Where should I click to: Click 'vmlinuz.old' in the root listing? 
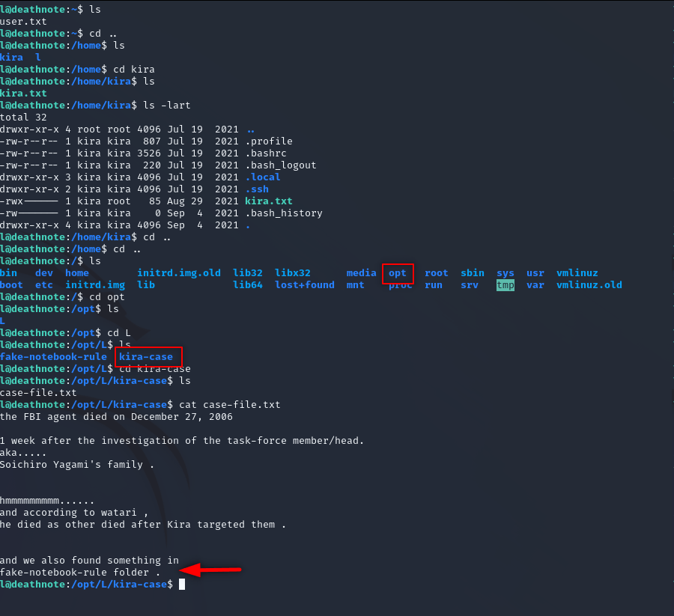coord(589,285)
